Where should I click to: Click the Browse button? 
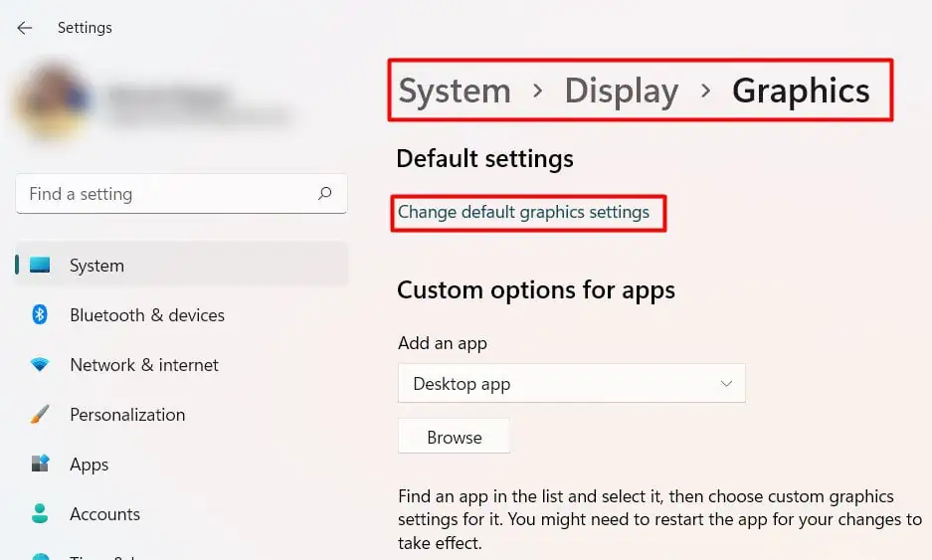click(x=455, y=437)
